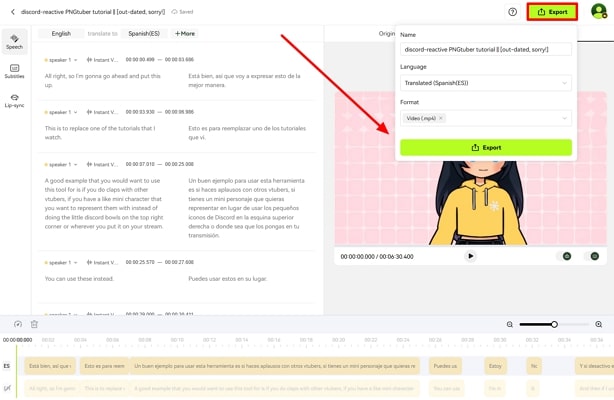Remove the Video (.mp4) format tag
614x400 pixels.
[x=441, y=118]
